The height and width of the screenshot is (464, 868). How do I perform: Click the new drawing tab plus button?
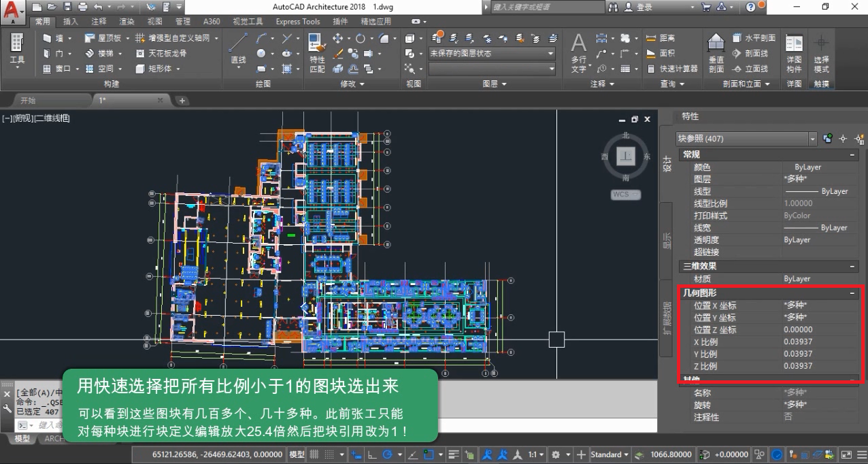[x=182, y=101]
